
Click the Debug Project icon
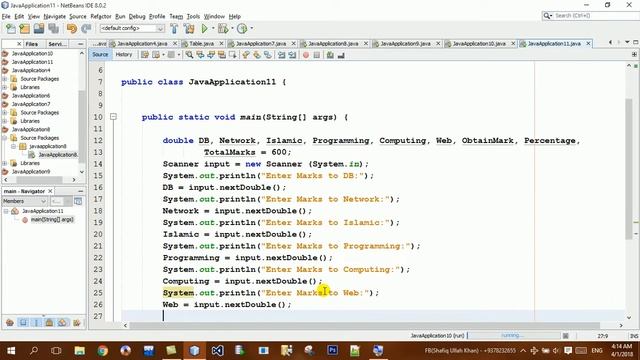[223, 29]
